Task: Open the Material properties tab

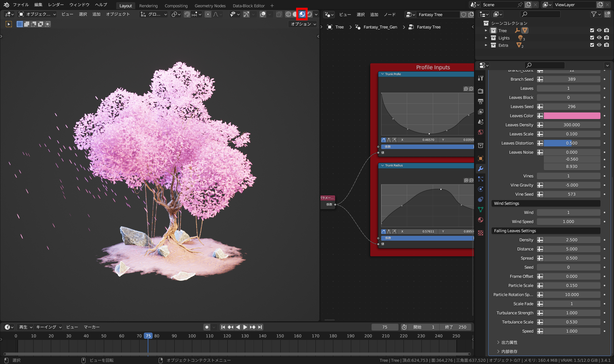Action: [481, 220]
